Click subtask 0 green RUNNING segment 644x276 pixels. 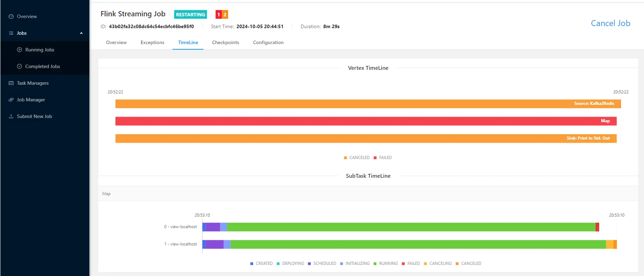tap(411, 227)
